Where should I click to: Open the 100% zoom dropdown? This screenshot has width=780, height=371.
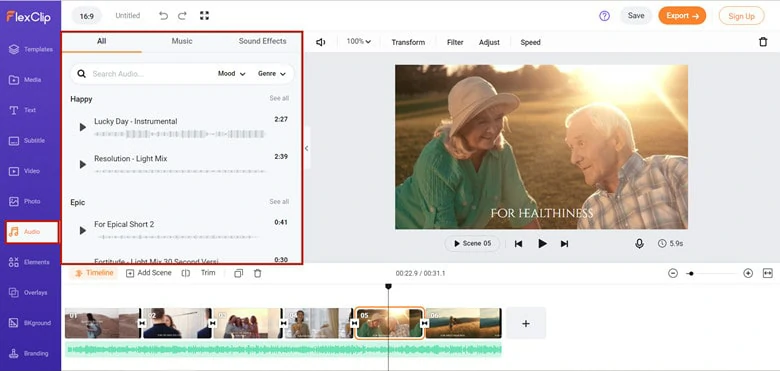[359, 42]
